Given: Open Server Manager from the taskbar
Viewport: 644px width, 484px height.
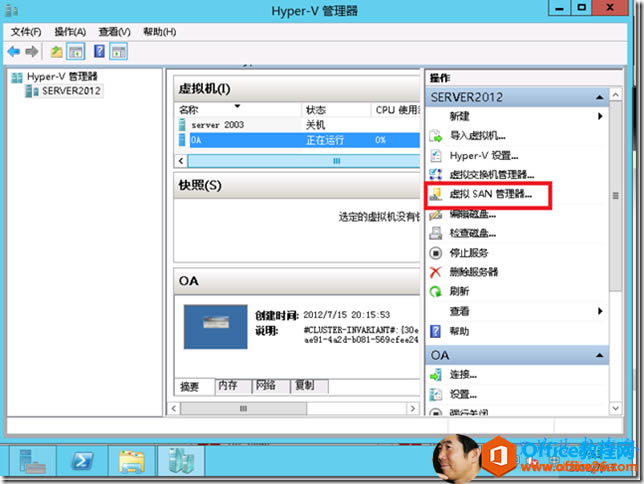Looking at the screenshot, I should [32, 461].
